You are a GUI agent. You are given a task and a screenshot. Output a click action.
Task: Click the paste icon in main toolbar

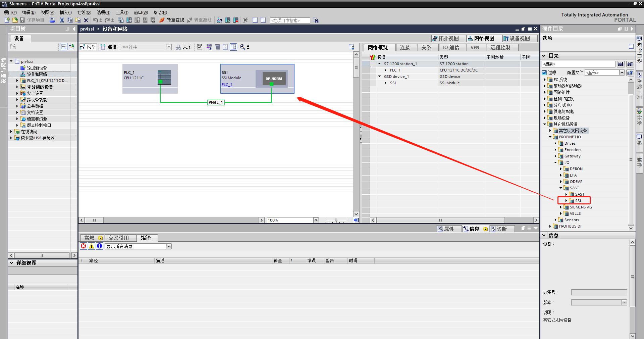[78, 20]
